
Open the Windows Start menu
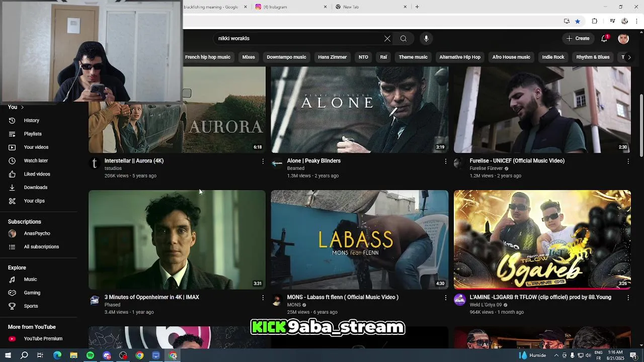click(8, 355)
